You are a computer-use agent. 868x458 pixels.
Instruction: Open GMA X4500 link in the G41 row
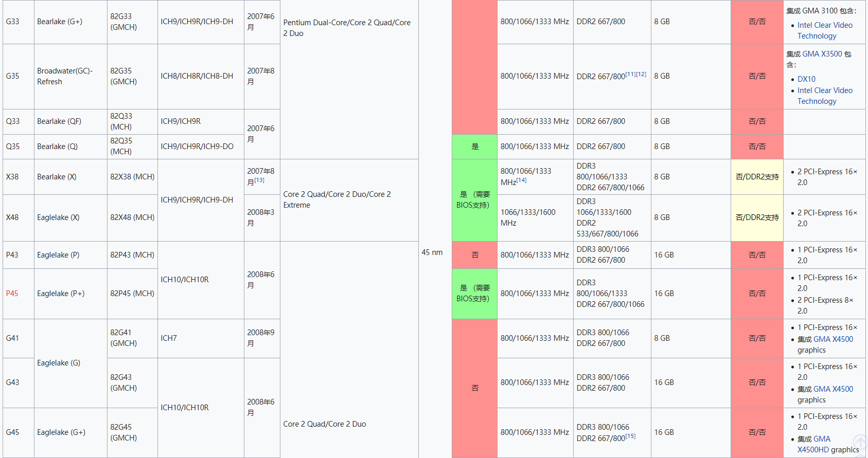pos(833,339)
